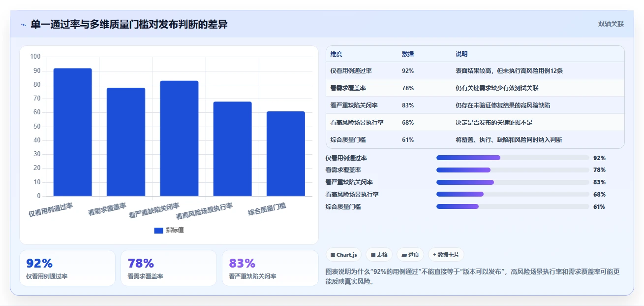Click description 仍有关键需求缺少有效测试关联
The width and height of the screenshot is (644, 306).
497,88
